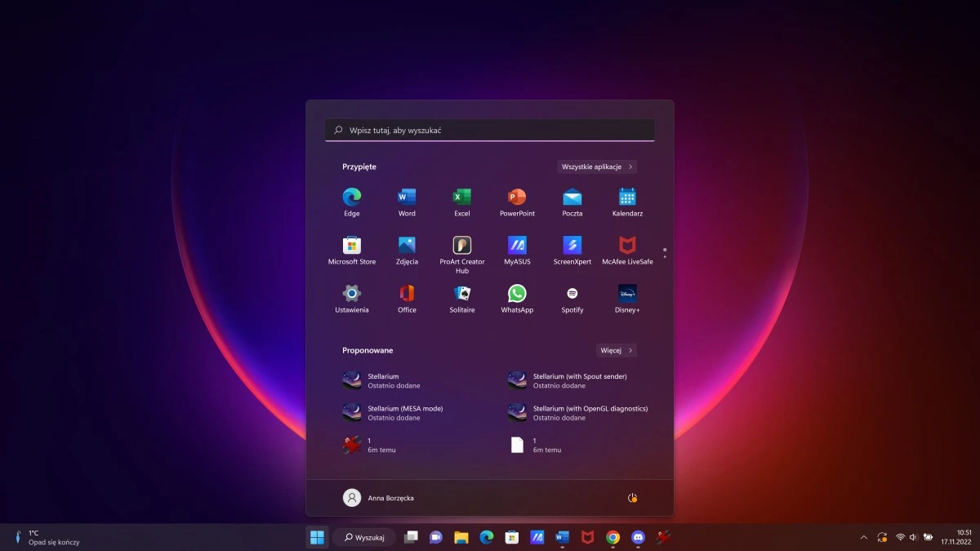Open Stellarium from Proponowane section
Viewport: 980px width, 551px height.
pos(376,380)
